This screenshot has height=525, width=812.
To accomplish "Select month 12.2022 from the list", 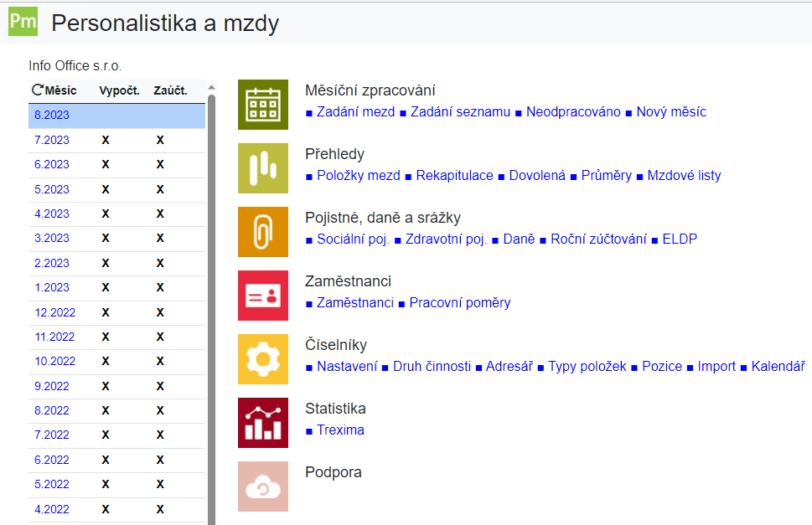I will point(54,312).
